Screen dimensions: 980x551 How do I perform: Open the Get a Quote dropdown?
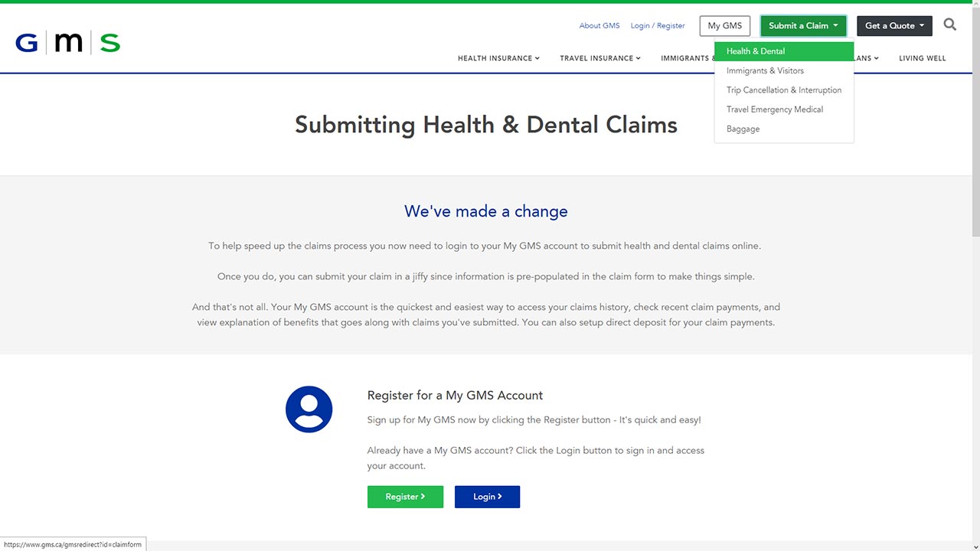[894, 25]
